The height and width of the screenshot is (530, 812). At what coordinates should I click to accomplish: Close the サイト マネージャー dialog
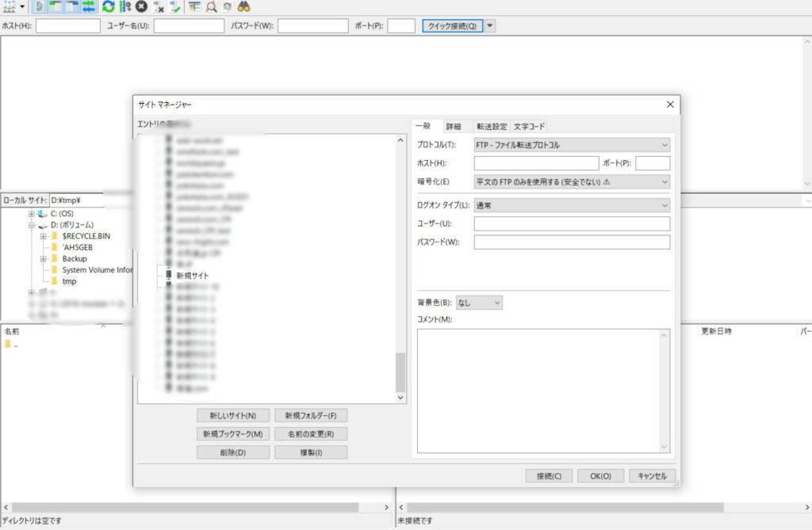(x=670, y=105)
